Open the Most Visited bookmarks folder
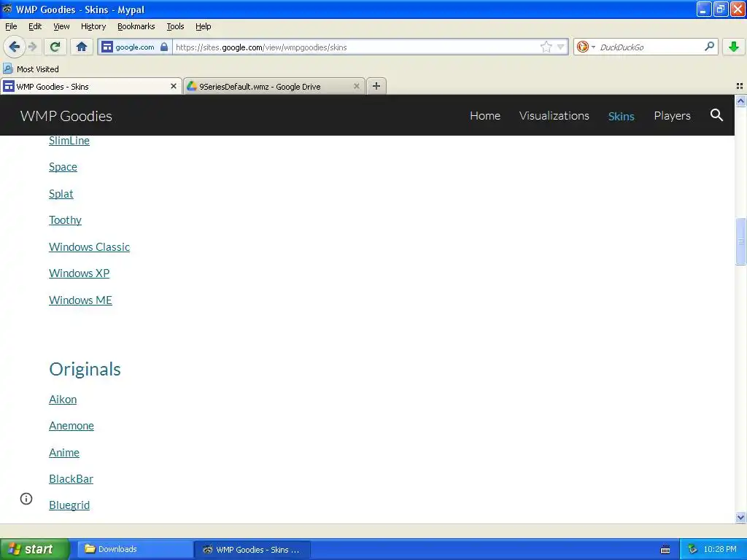The width and height of the screenshot is (747, 560). click(31, 69)
